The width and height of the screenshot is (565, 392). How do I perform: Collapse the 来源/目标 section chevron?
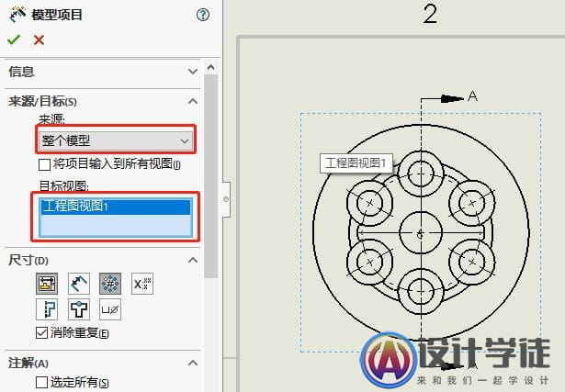193,101
